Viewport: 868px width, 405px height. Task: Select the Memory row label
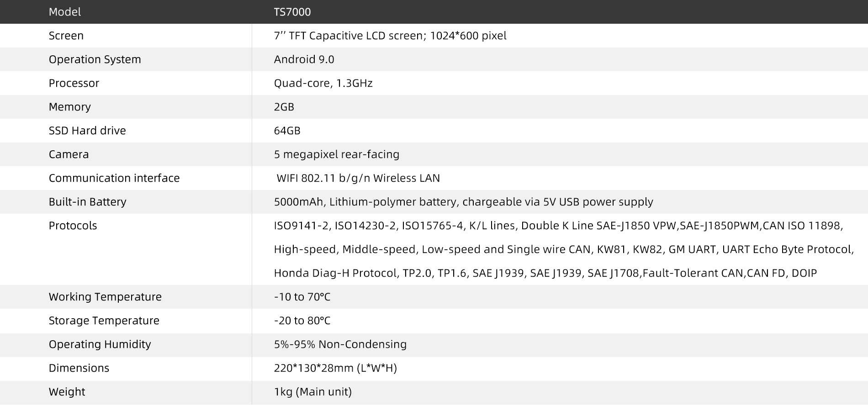point(70,107)
